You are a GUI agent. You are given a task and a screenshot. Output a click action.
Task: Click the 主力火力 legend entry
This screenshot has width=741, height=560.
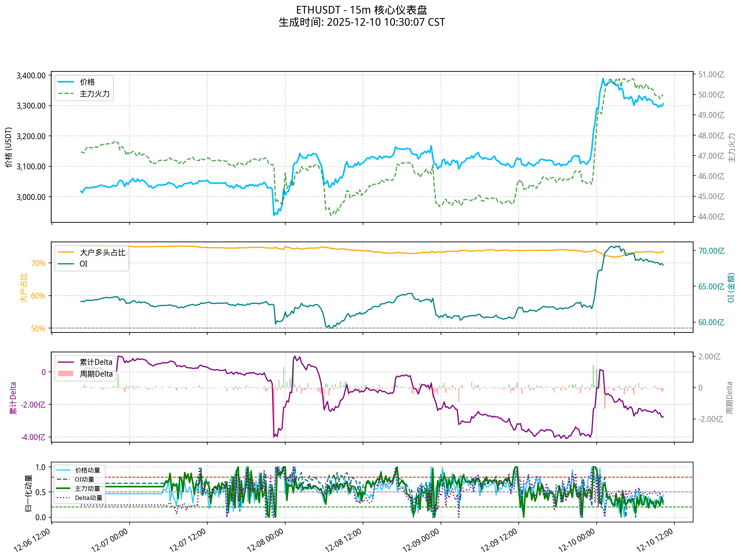94,94
